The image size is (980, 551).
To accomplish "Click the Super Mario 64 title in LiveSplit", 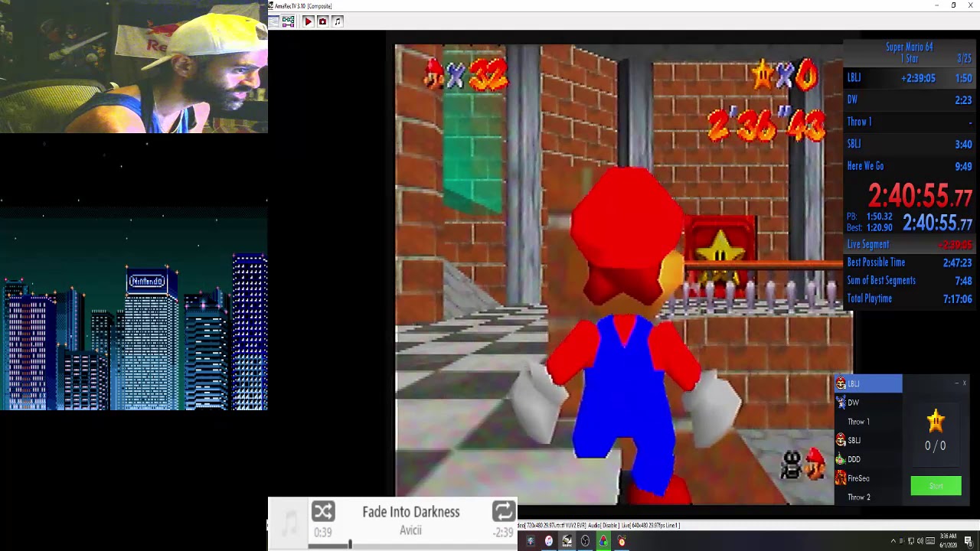I will coord(909,47).
